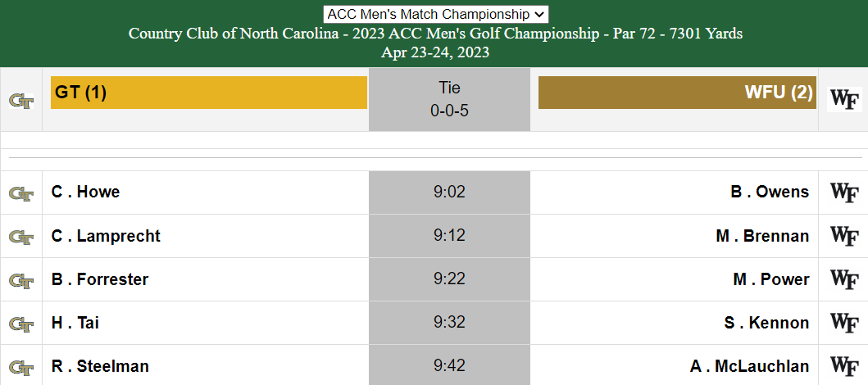Click the Wake Forest logo in header row
The height and width of the screenshot is (385, 868).
coord(844,100)
